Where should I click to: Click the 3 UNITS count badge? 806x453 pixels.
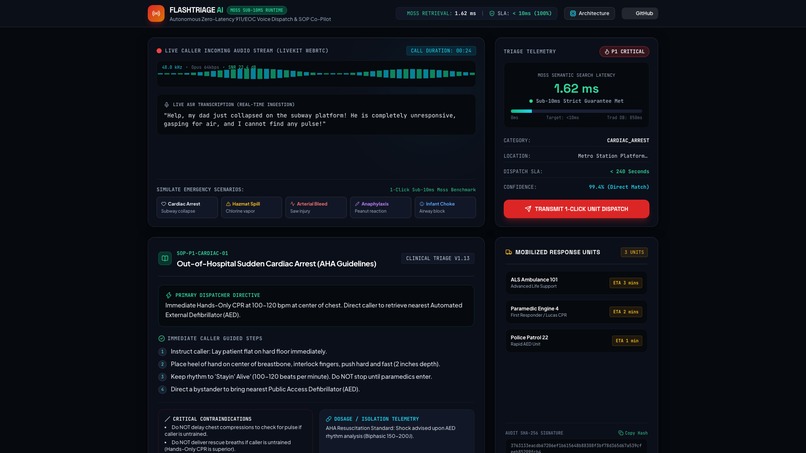coord(634,252)
